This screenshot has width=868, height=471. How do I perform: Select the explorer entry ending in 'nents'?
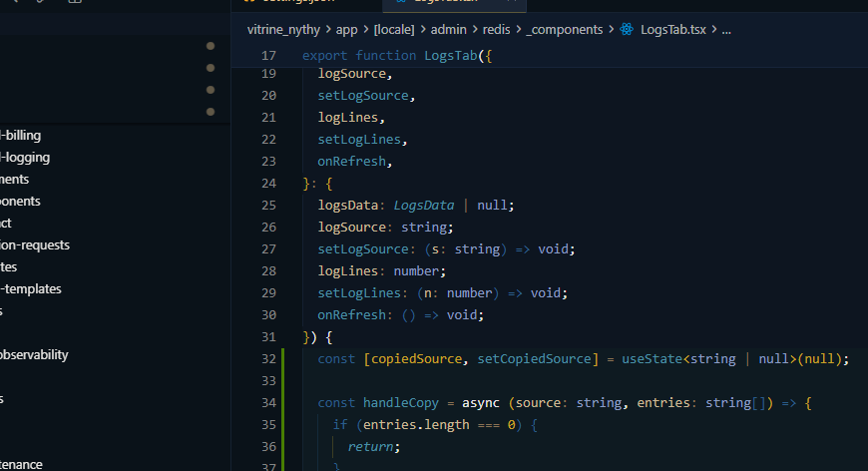(x=14, y=179)
